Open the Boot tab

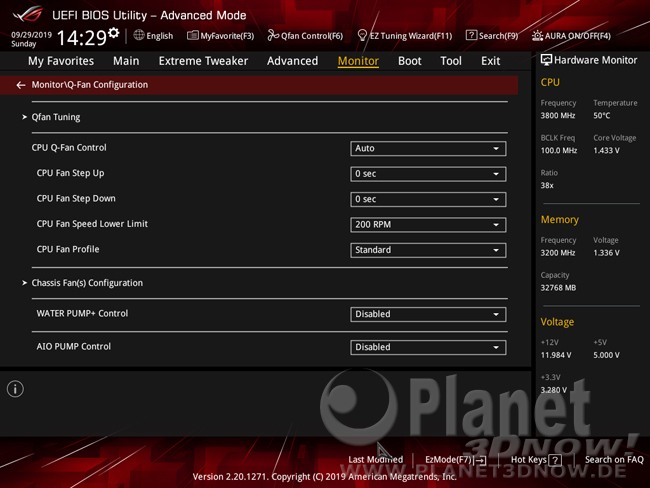[x=410, y=61]
